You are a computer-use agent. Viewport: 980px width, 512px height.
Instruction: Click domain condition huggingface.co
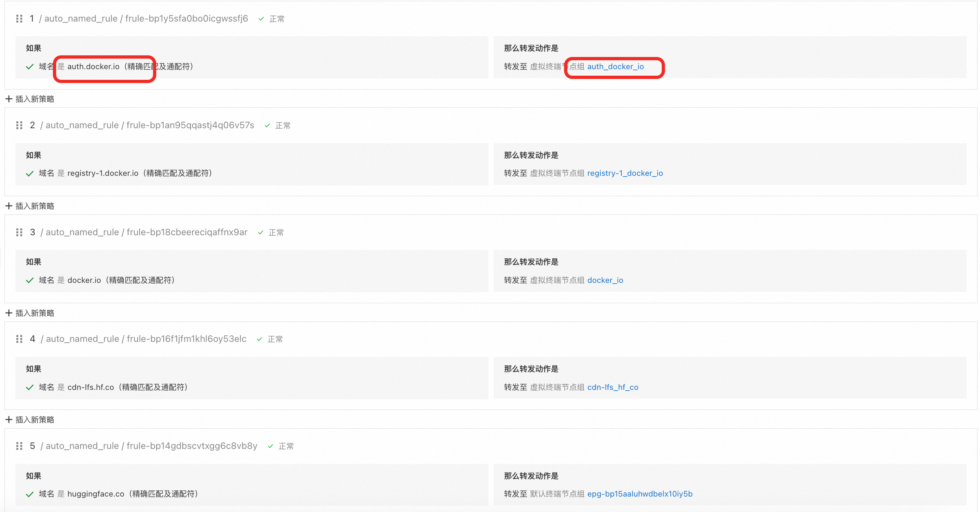pos(96,494)
